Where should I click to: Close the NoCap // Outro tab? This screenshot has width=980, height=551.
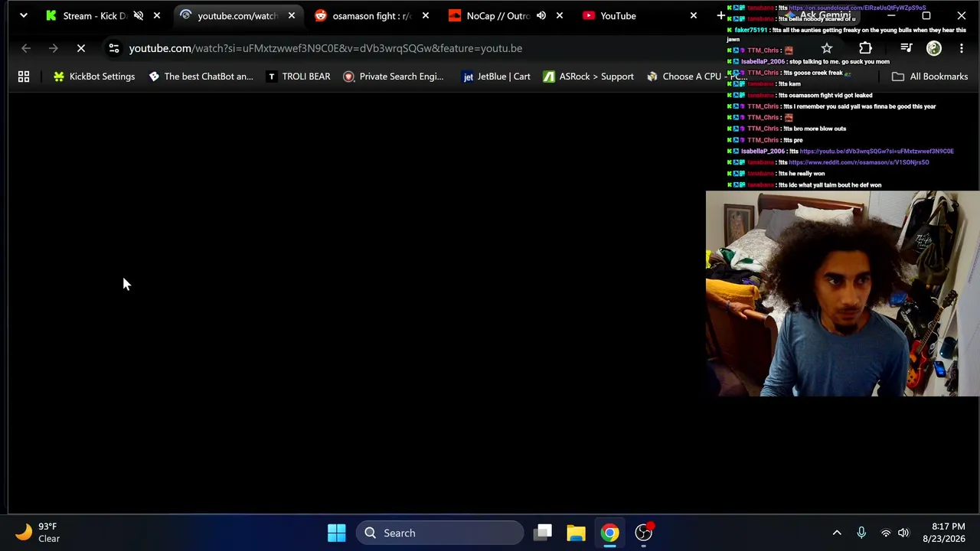[x=560, y=15]
